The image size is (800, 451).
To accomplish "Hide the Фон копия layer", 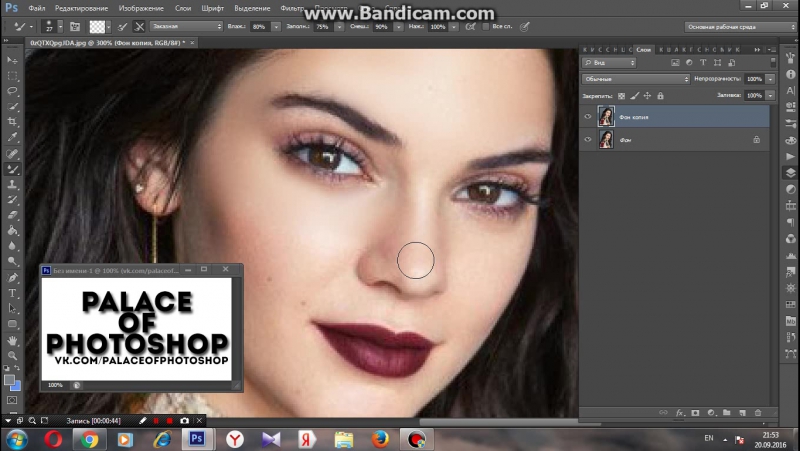I will point(588,117).
